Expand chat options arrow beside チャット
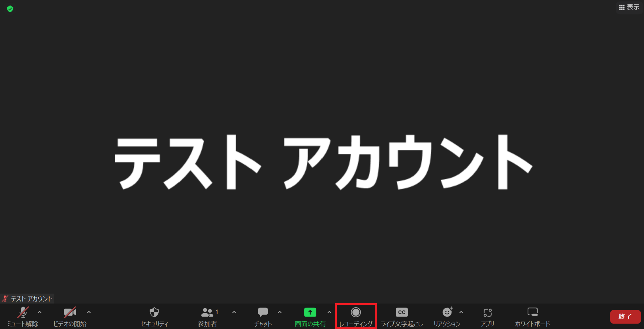 280,312
